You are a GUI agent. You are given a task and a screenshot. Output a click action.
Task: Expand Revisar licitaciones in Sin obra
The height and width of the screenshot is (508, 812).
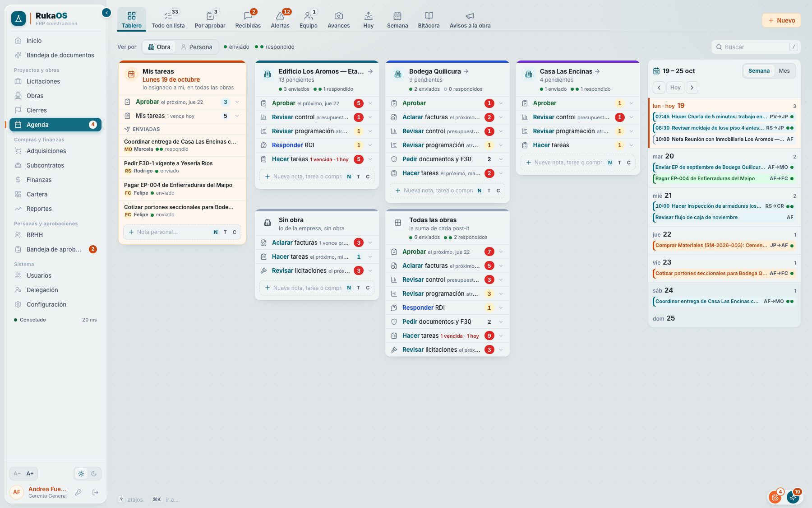click(x=370, y=271)
